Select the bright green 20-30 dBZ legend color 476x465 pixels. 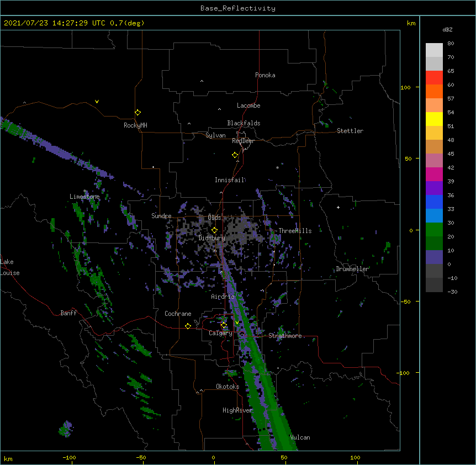[x=434, y=230]
